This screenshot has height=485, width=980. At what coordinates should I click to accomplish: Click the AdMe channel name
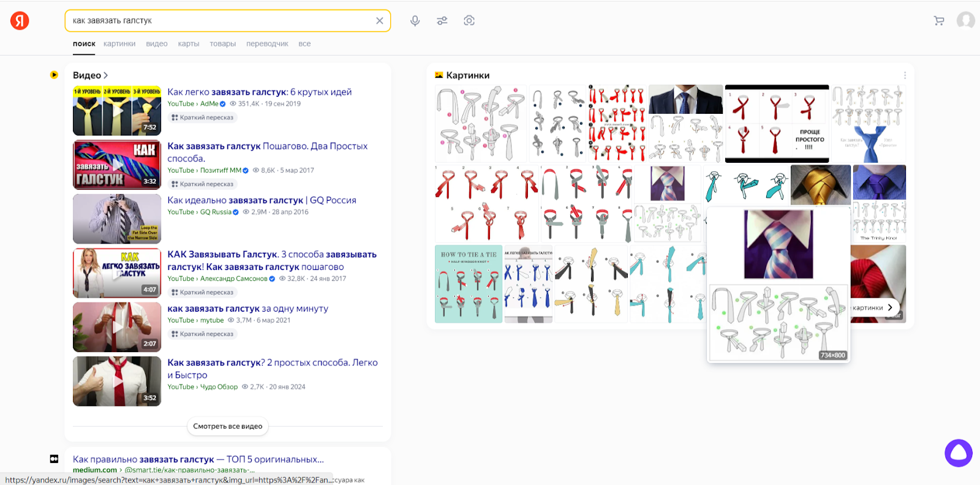[x=209, y=104]
